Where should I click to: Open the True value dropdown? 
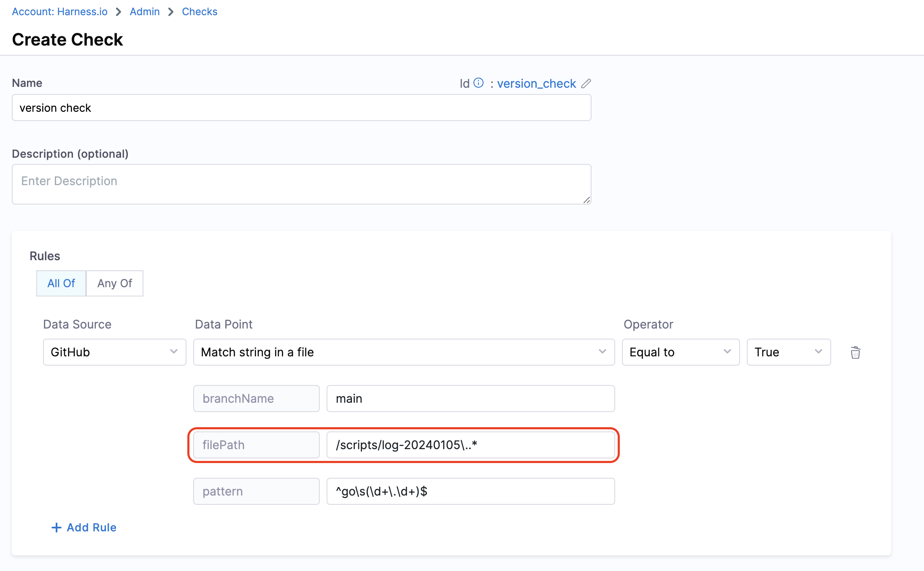(788, 352)
